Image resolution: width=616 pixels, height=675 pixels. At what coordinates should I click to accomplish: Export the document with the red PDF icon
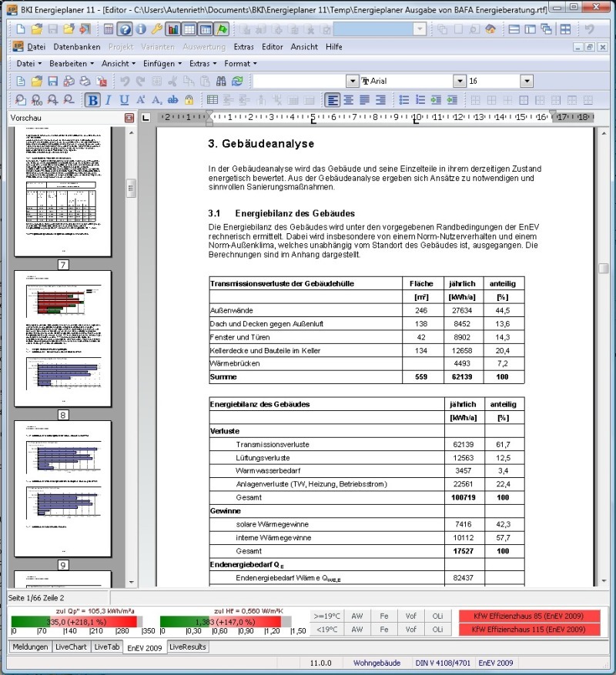coord(102,81)
